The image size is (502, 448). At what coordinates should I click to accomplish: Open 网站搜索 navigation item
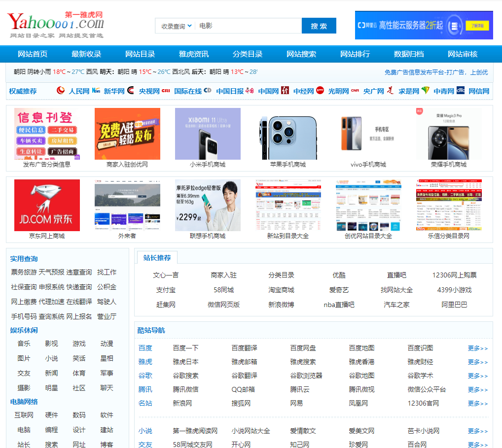[301, 54]
